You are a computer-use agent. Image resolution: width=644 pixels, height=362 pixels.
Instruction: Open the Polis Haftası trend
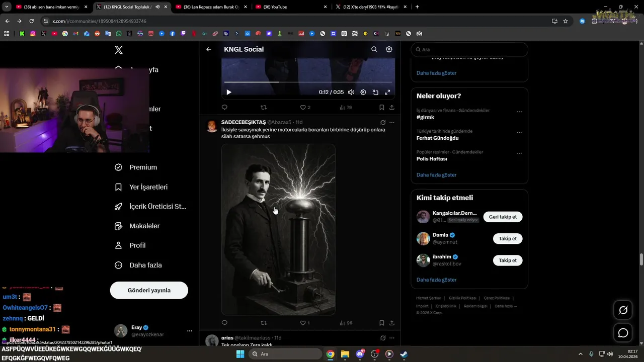click(x=432, y=159)
